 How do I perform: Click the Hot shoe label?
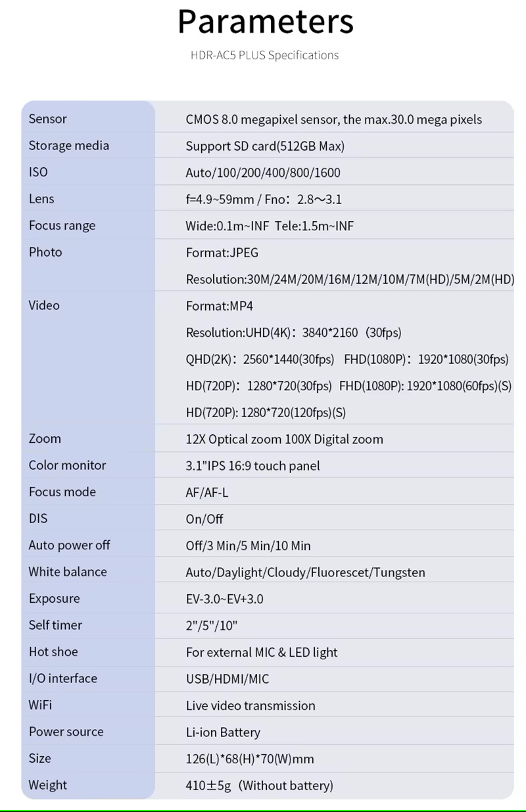tap(53, 652)
